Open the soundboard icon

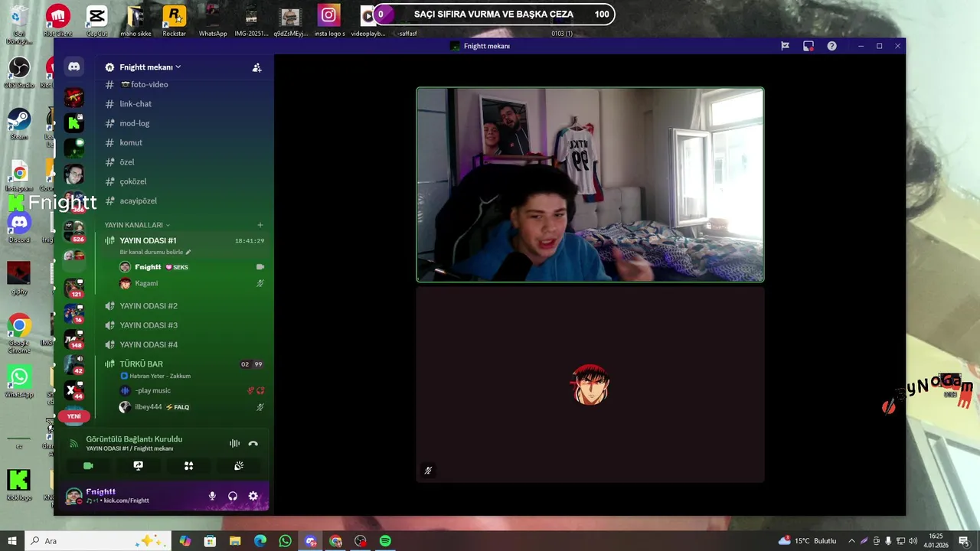[239, 465]
